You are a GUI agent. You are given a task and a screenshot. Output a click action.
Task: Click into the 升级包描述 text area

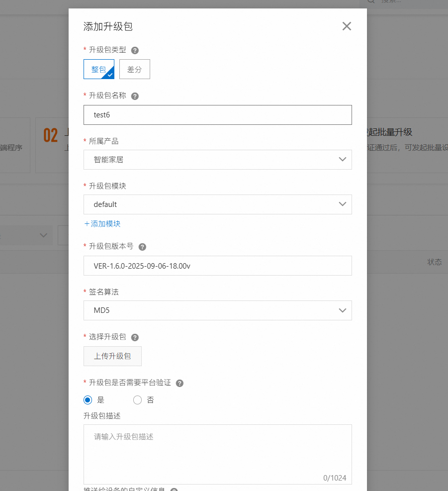coord(217,453)
